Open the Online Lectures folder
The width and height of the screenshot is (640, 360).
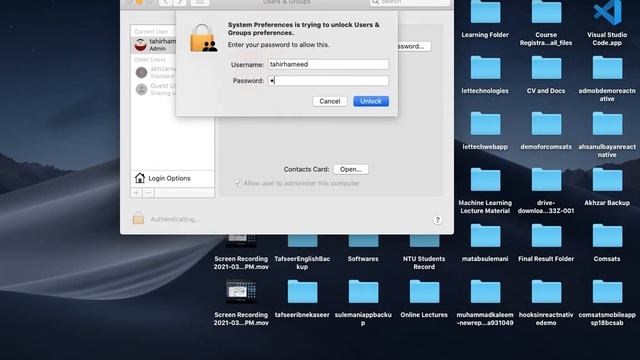[424, 291]
